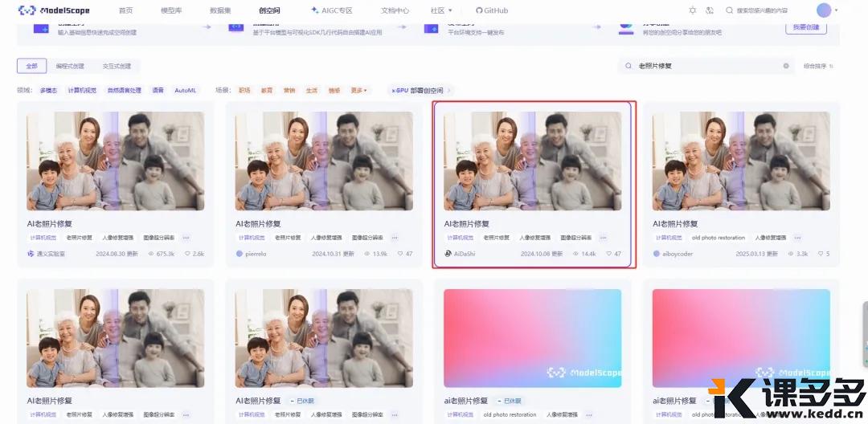The height and width of the screenshot is (424, 868).
Task: Toggle the 职场 scene filter tag
Action: point(244,90)
